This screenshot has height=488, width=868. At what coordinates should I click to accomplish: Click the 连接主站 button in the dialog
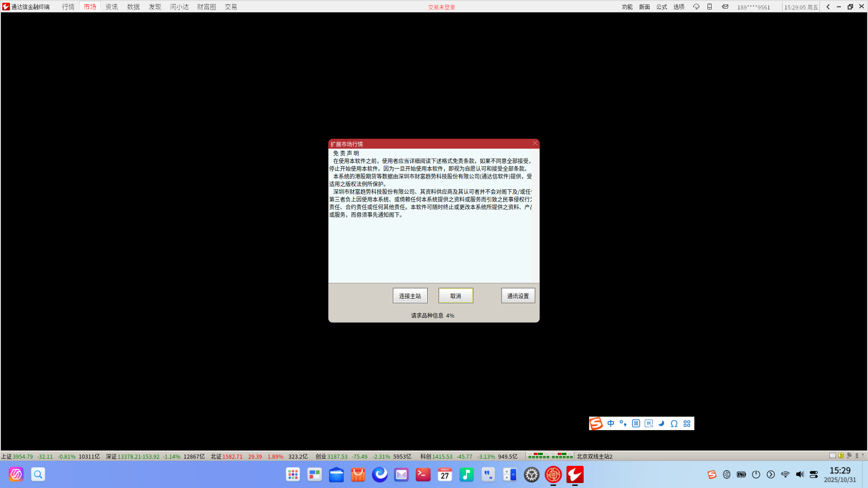point(410,296)
